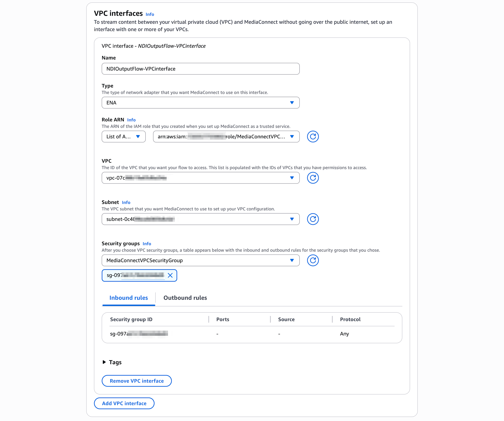Image resolution: width=504 pixels, height=421 pixels.
Task: Switch to the Inbound rules tab
Action: [x=129, y=298]
